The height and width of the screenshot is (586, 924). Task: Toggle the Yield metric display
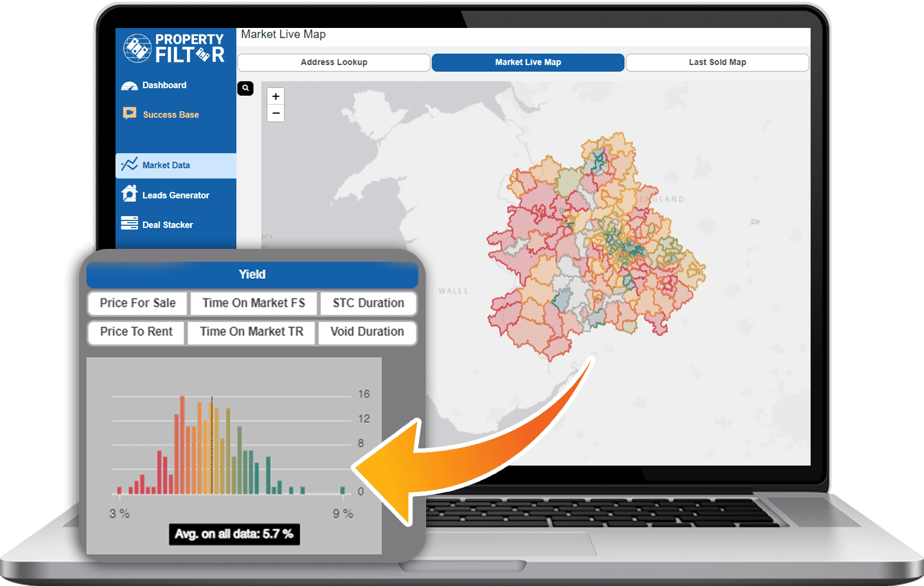click(252, 275)
